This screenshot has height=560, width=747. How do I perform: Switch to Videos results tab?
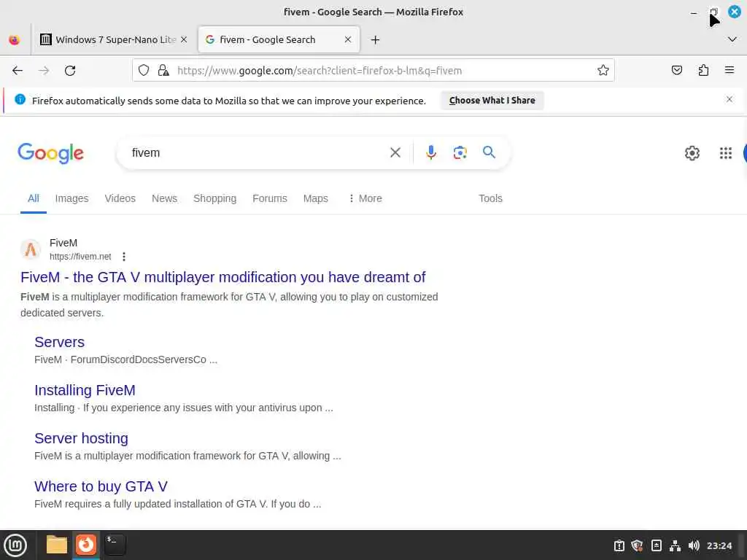coord(120,198)
